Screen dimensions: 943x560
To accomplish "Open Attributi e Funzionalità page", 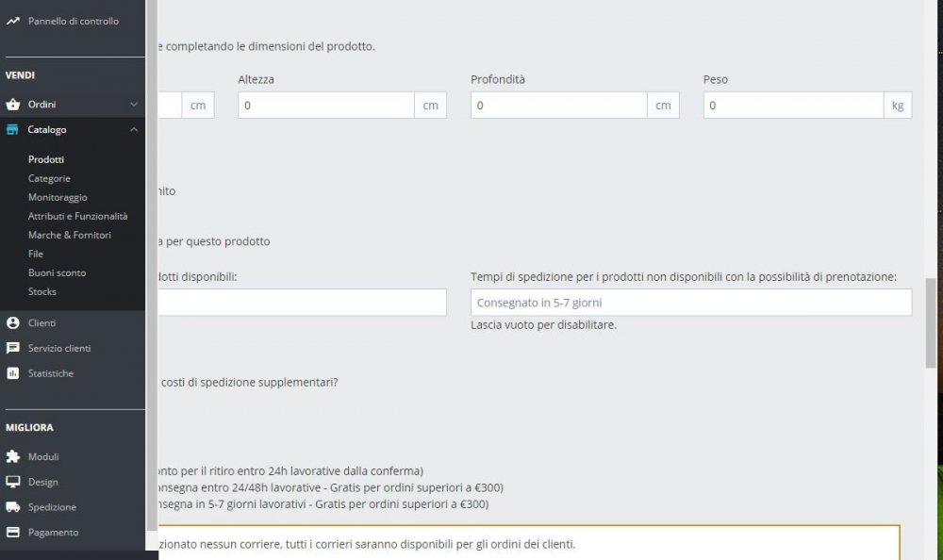I will (x=77, y=216).
